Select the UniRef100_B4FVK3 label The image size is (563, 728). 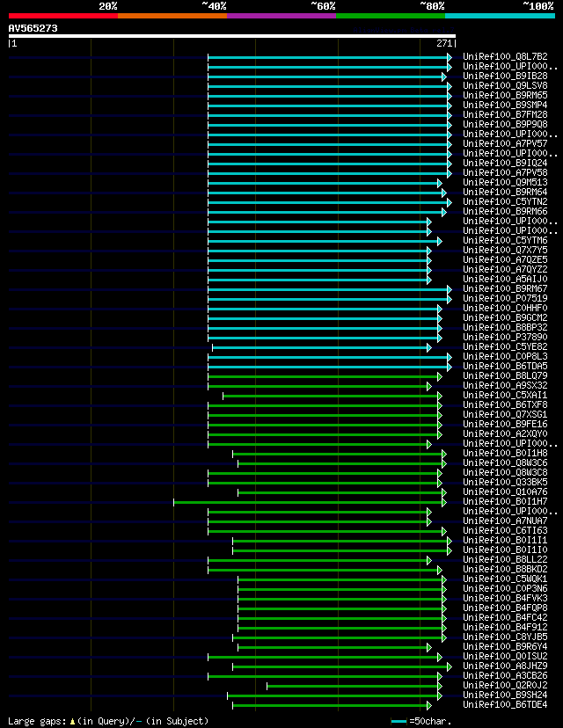coord(506,599)
